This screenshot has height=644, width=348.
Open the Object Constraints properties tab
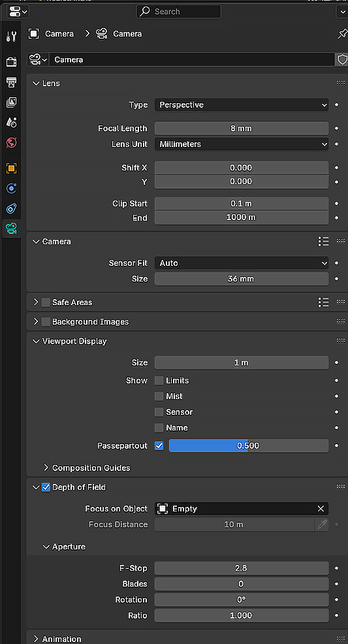[x=11, y=208]
